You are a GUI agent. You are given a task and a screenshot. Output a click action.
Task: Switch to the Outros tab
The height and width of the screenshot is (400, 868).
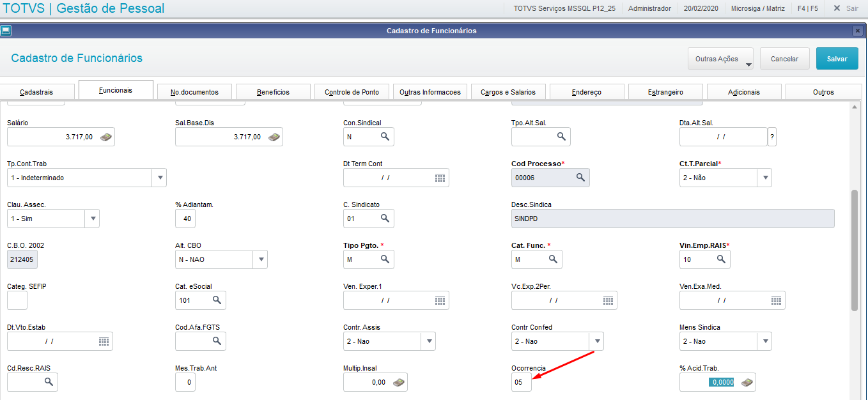coord(823,92)
